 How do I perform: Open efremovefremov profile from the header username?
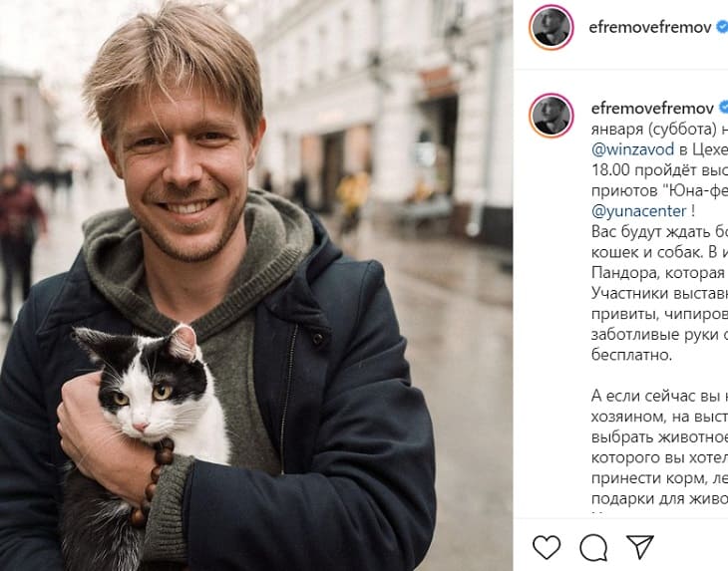[650, 27]
